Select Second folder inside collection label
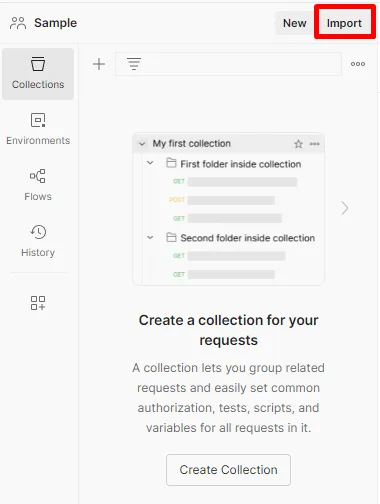The height and width of the screenshot is (504, 380). pos(248,238)
